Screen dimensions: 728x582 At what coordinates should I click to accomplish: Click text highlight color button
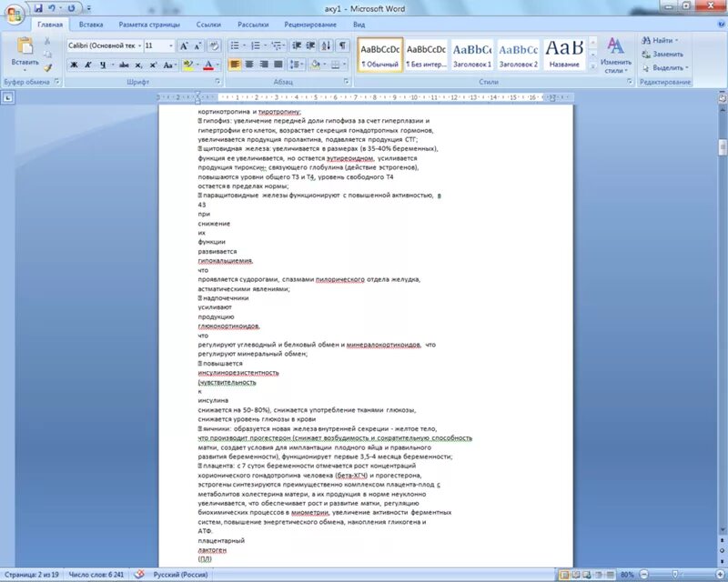188,65
